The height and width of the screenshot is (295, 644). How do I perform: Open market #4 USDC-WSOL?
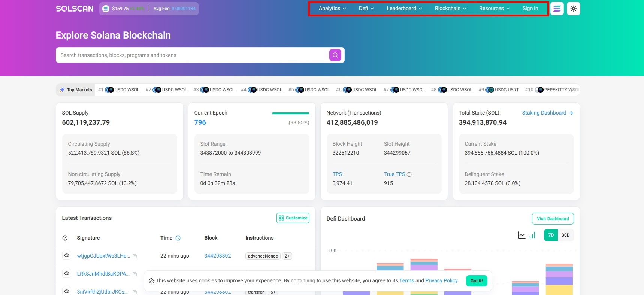tap(261, 90)
